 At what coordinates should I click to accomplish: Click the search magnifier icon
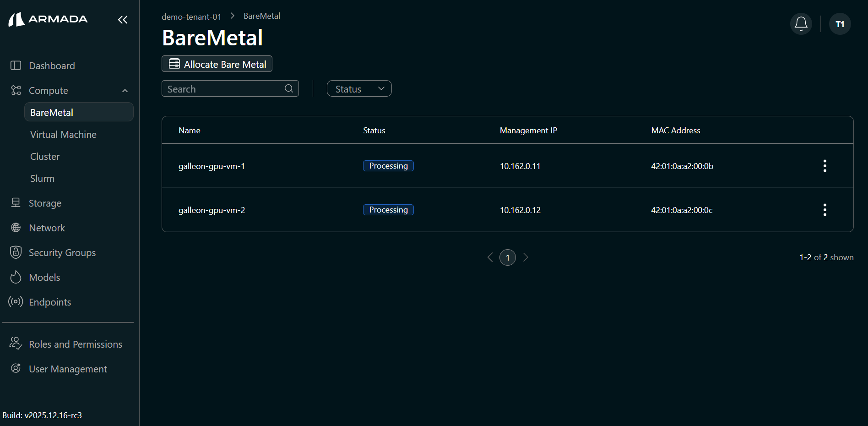coord(289,88)
